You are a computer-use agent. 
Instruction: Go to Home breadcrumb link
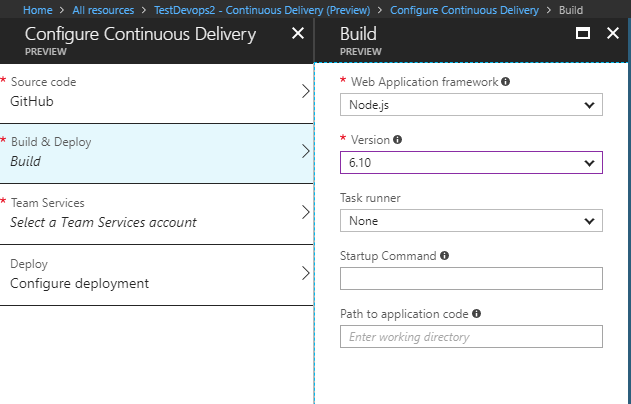coord(38,10)
